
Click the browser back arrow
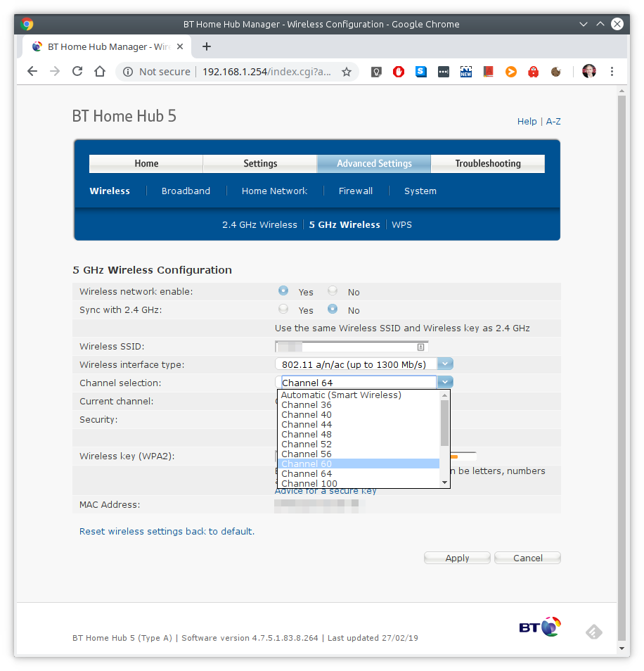[32, 72]
